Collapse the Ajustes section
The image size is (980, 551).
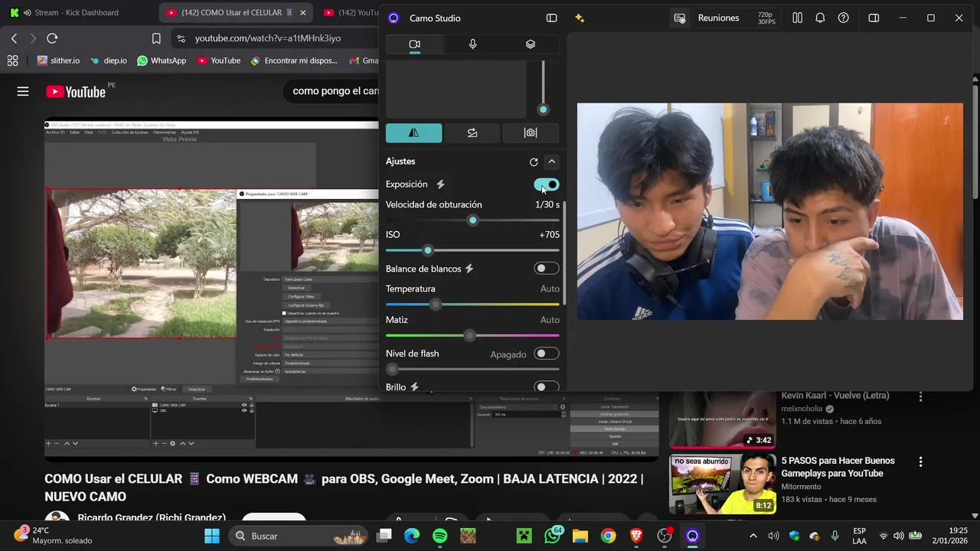pyautogui.click(x=551, y=161)
